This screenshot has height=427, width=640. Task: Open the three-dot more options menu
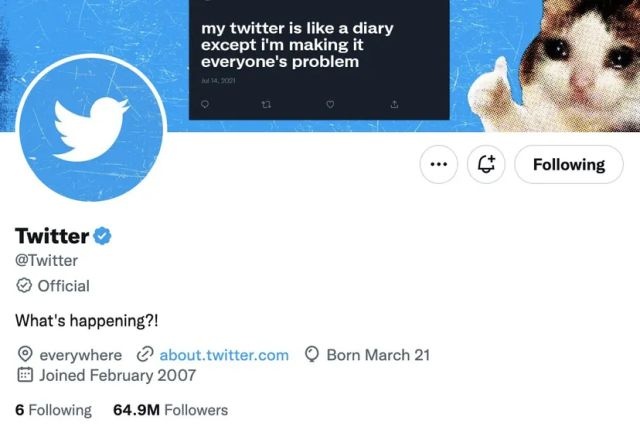tap(438, 165)
